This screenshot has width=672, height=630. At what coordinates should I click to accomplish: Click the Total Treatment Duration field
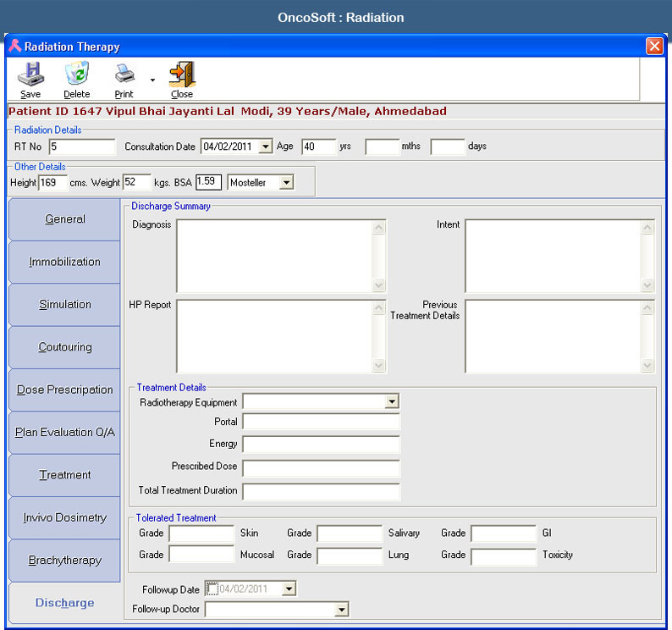pos(321,491)
